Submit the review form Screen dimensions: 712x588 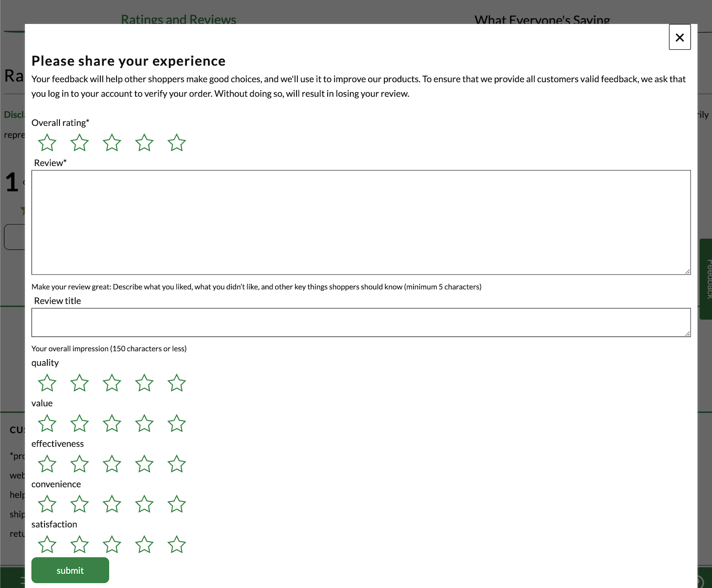70,570
